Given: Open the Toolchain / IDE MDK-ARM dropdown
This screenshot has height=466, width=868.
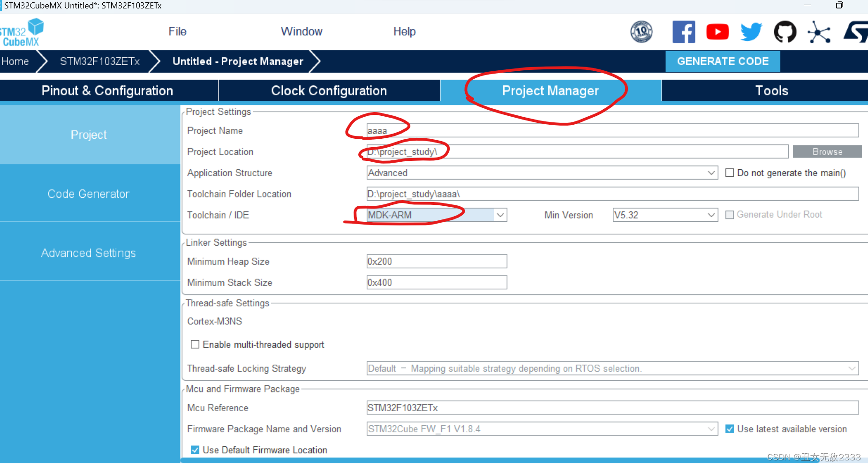Looking at the screenshot, I should 437,215.
